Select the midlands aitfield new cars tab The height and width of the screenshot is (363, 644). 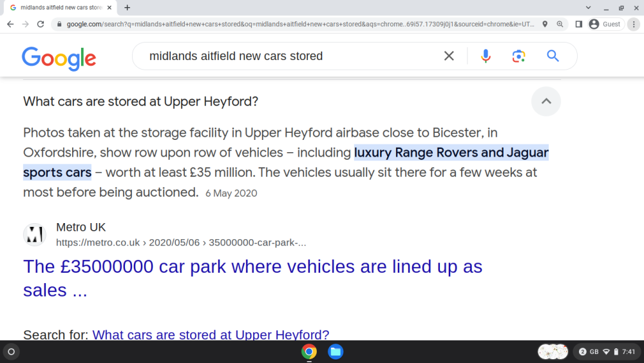click(60, 7)
